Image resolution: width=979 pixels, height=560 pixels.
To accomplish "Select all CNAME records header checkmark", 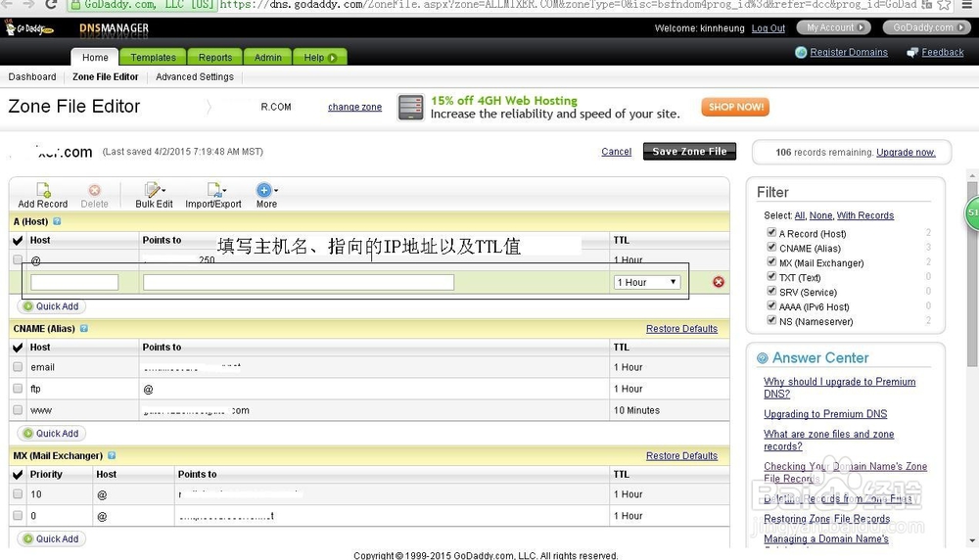I will (x=18, y=348).
